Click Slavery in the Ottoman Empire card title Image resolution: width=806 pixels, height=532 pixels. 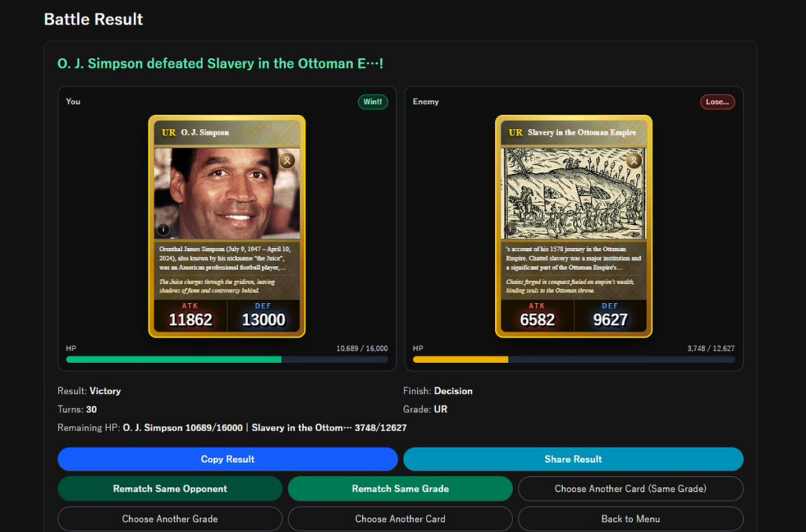click(x=582, y=133)
